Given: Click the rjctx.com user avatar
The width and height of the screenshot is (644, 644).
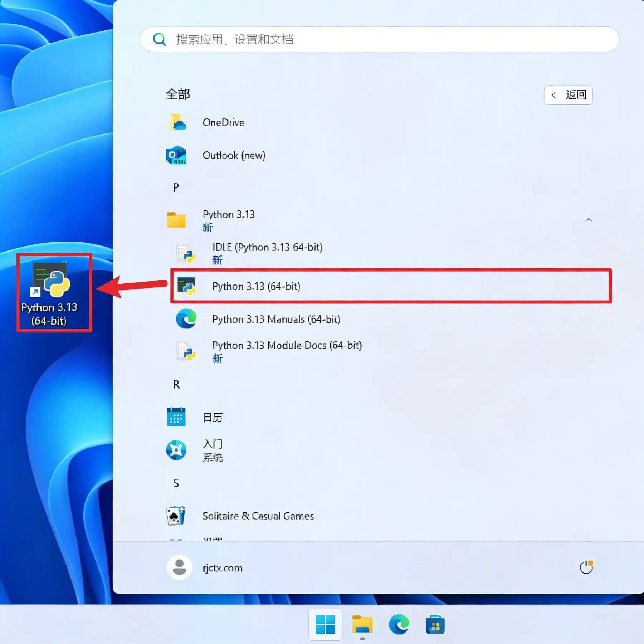Looking at the screenshot, I should [179, 567].
